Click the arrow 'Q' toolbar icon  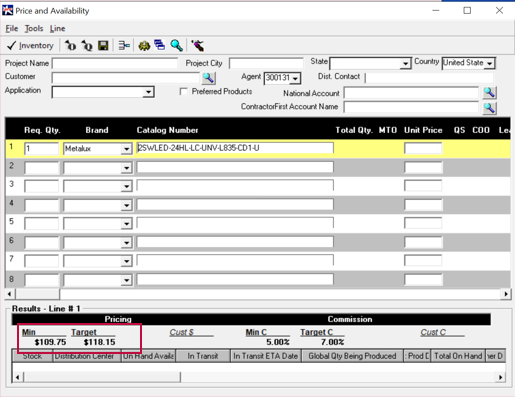click(x=87, y=45)
